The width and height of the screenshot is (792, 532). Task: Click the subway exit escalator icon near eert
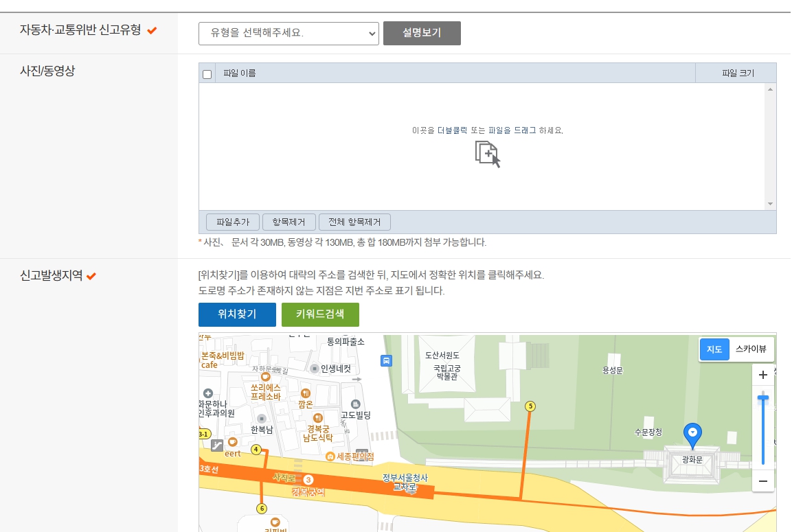click(x=217, y=444)
